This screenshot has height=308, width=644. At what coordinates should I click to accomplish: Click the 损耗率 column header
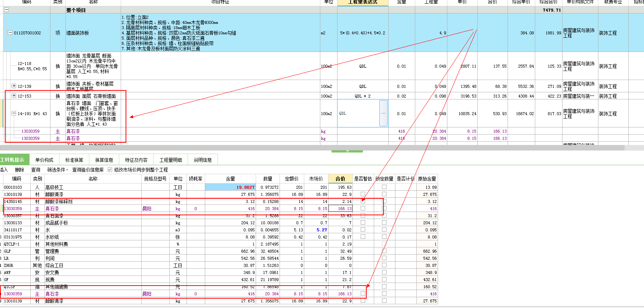(x=195, y=179)
